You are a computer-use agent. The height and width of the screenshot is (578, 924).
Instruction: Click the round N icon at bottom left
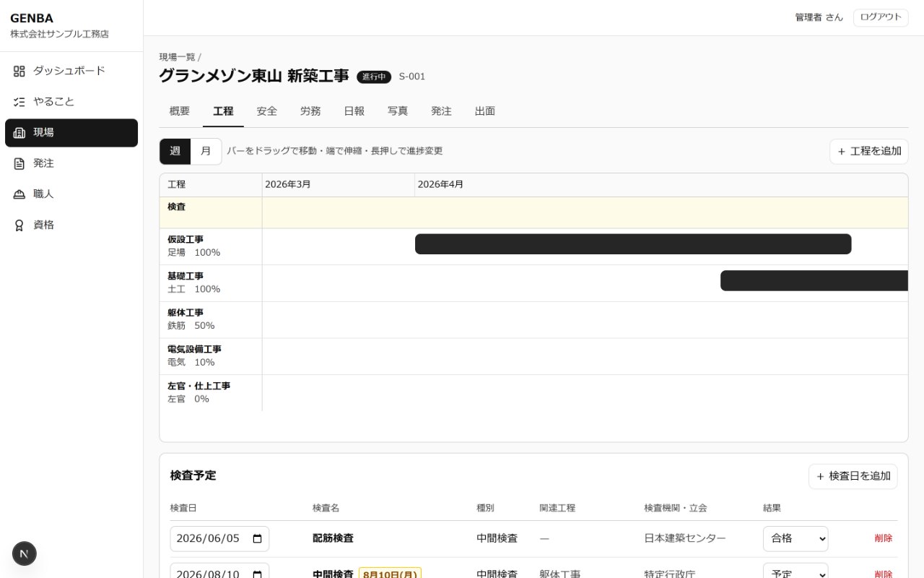click(x=25, y=553)
